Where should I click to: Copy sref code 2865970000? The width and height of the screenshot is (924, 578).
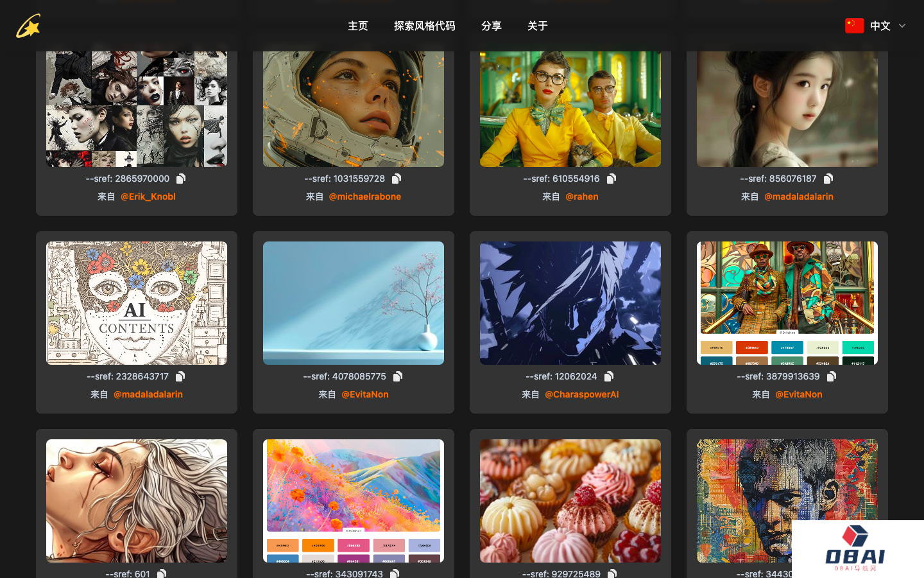pos(181,179)
